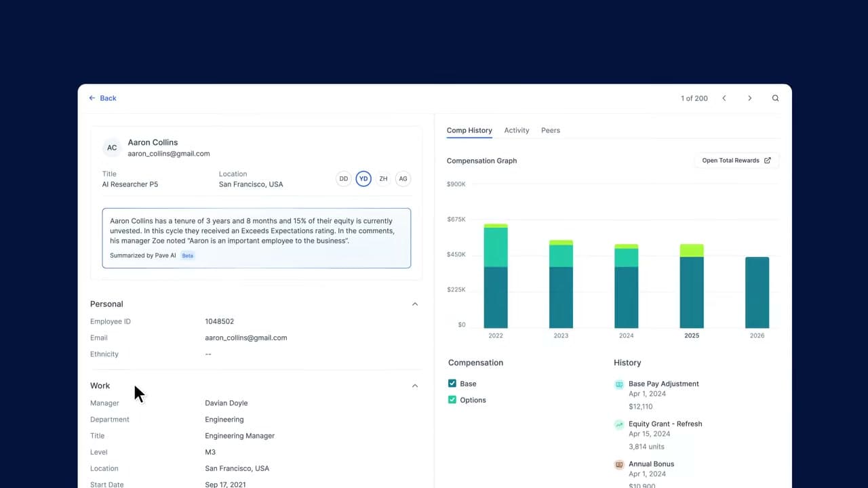Image resolution: width=868 pixels, height=488 pixels.
Task: Click the 2022 compensation bar
Action: tap(496, 276)
